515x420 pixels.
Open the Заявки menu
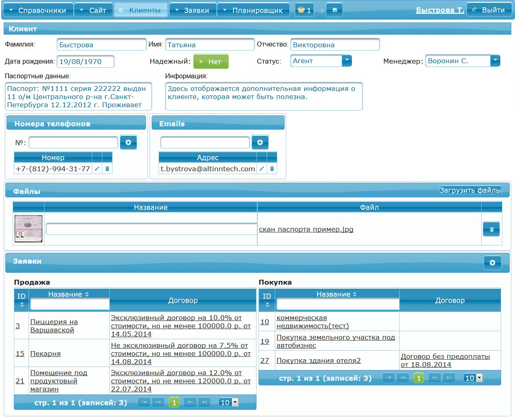192,10
